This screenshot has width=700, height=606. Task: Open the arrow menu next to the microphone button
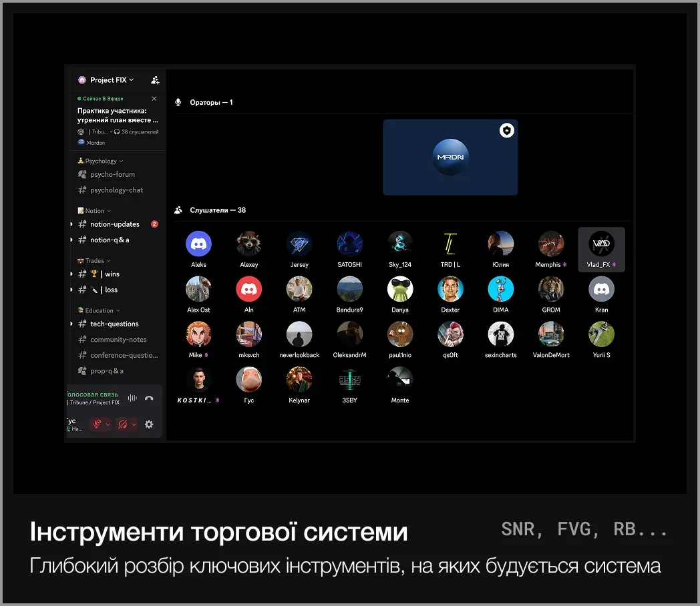[x=108, y=424]
